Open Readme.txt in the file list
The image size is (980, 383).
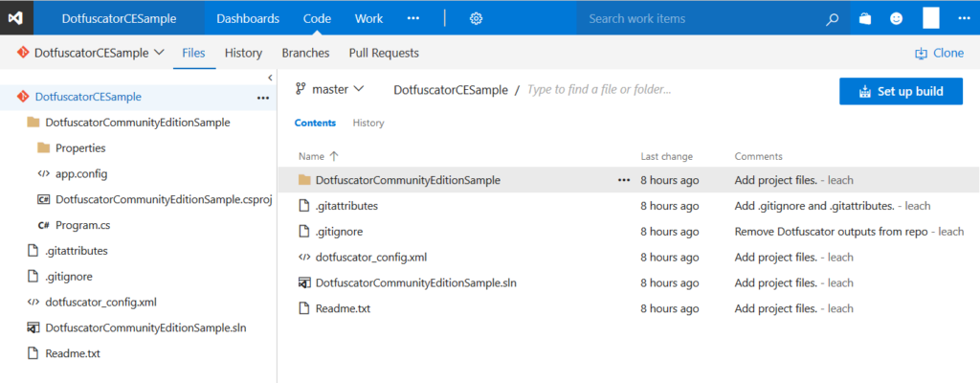344,308
